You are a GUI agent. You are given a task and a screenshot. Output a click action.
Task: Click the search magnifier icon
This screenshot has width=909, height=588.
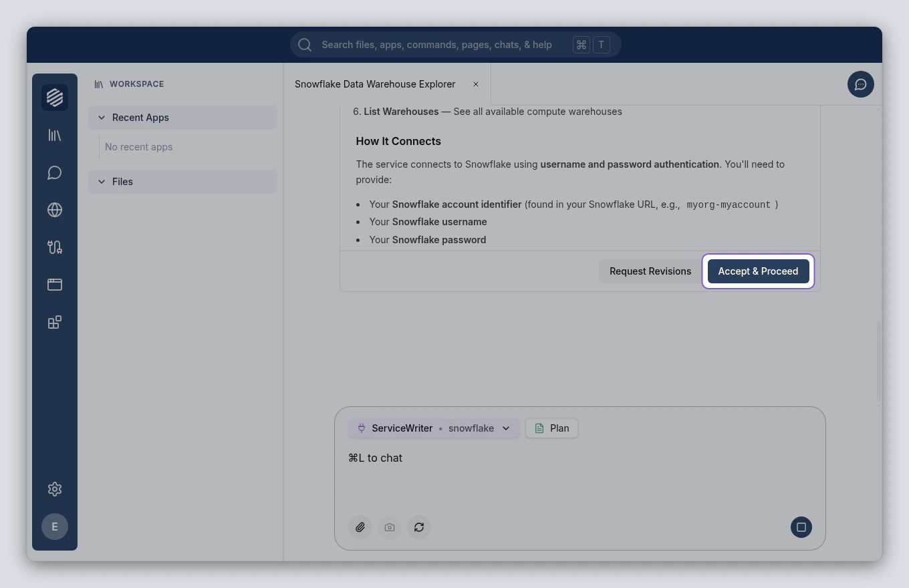click(305, 45)
